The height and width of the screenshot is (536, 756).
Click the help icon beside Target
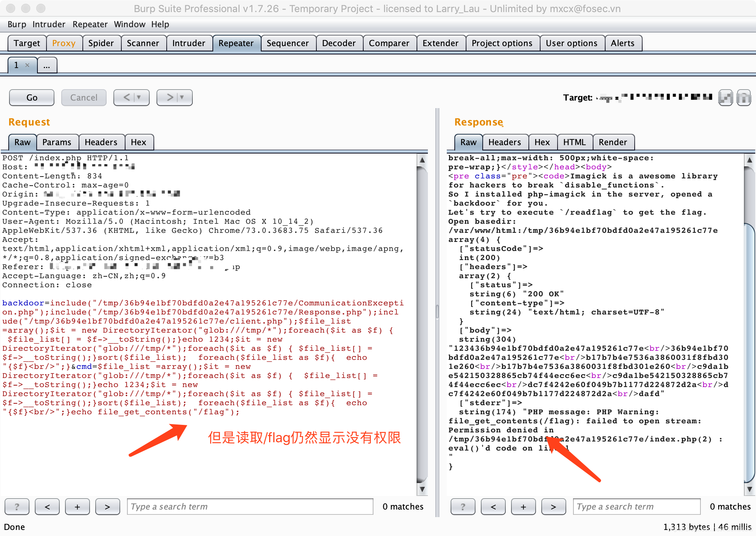(744, 98)
